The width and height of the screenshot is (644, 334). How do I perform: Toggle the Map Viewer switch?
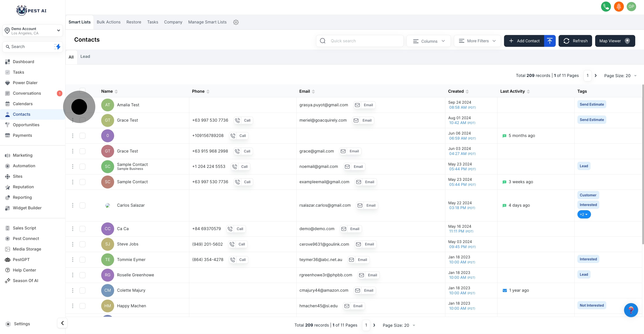click(627, 41)
